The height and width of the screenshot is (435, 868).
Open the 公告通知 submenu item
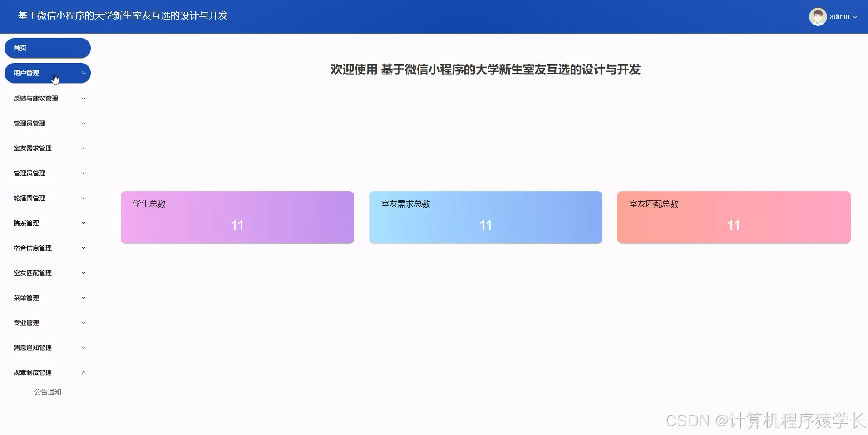tap(48, 392)
